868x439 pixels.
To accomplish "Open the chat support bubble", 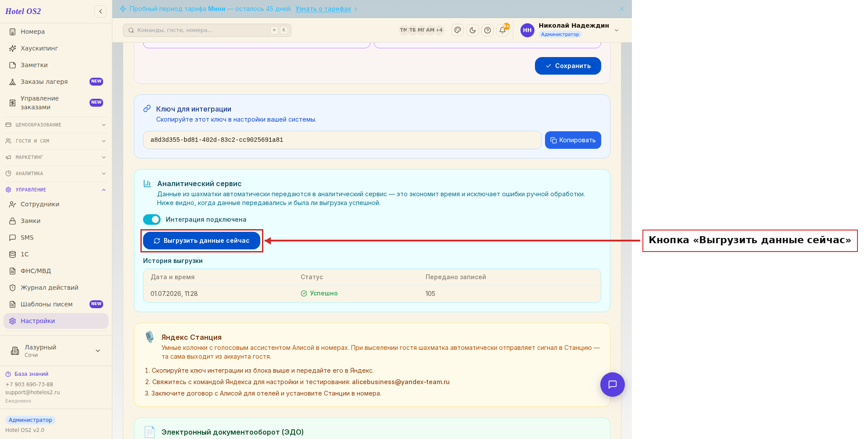I will (612, 385).
